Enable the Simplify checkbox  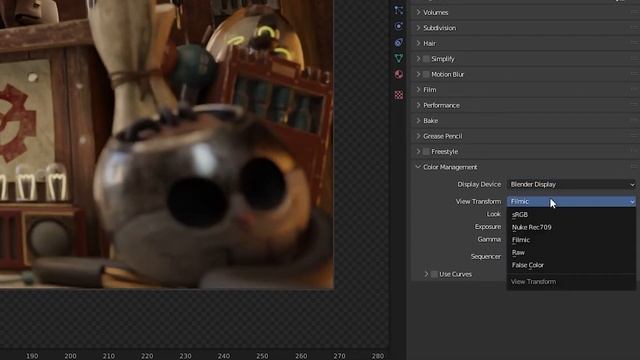(x=426, y=59)
